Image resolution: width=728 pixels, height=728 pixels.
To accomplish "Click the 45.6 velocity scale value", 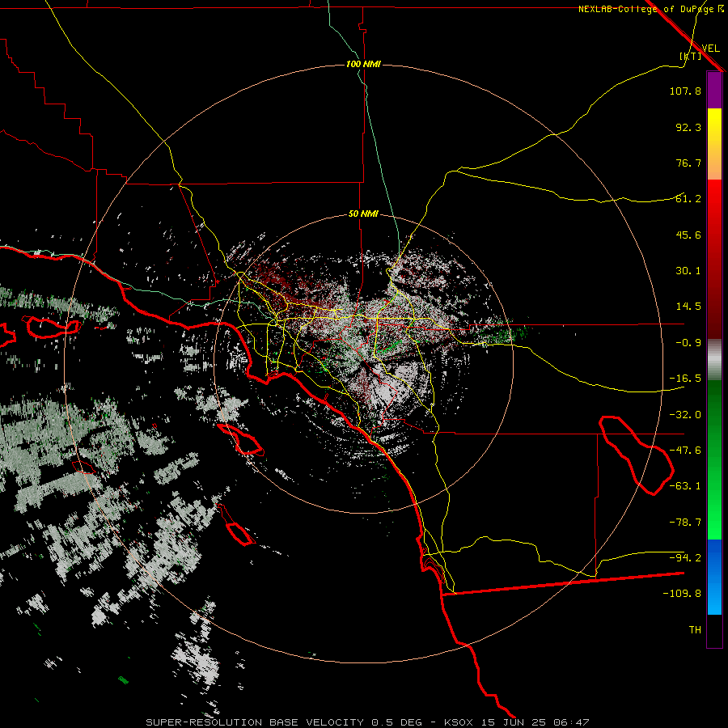I will 688,235.
